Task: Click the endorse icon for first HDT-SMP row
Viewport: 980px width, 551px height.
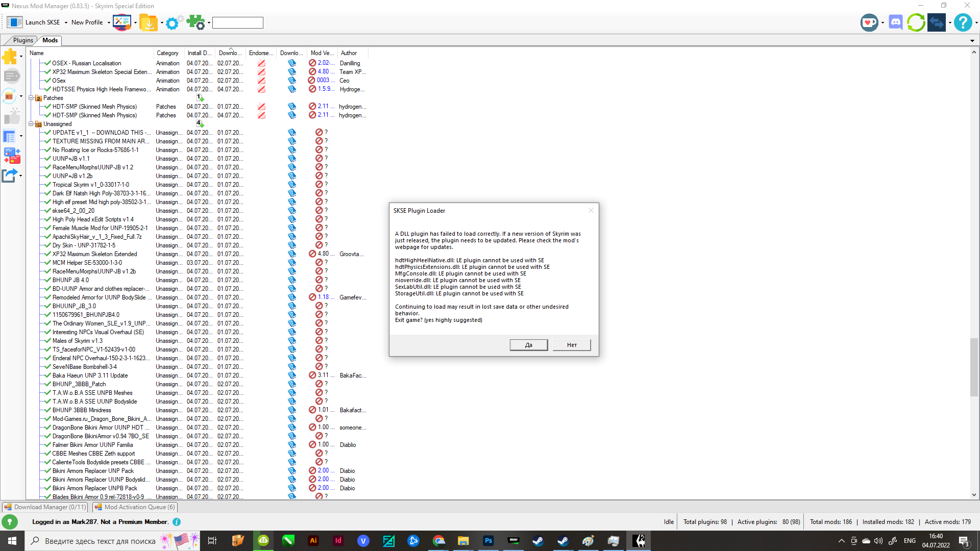Action: point(261,107)
